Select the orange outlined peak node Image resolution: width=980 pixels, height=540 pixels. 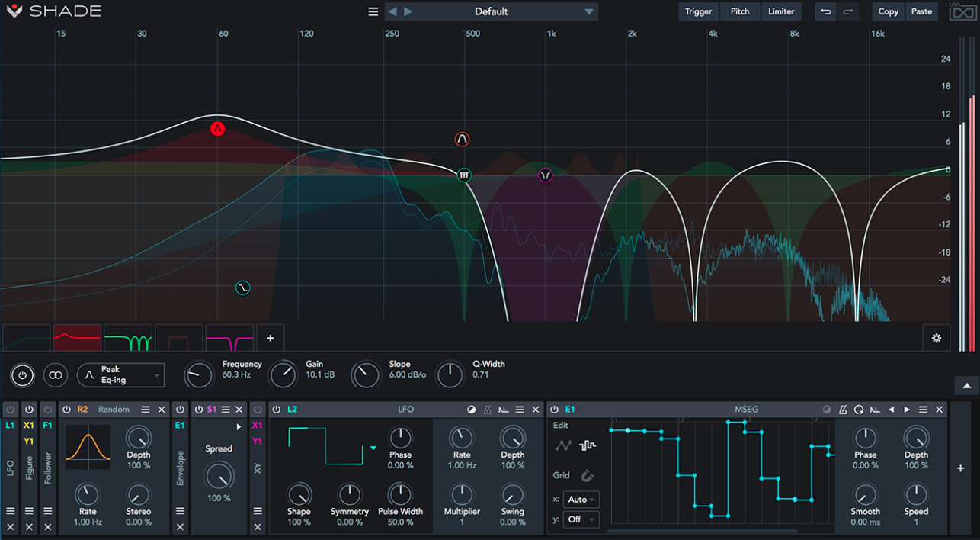(x=462, y=139)
